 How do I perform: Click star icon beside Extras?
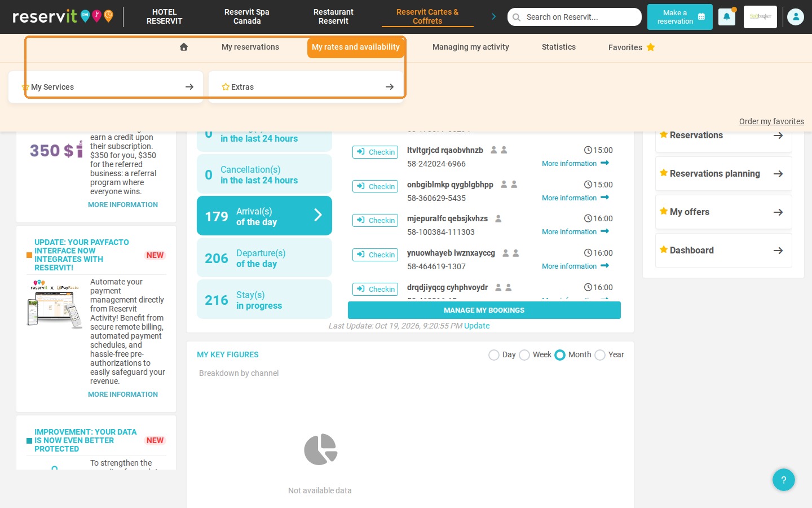point(226,87)
